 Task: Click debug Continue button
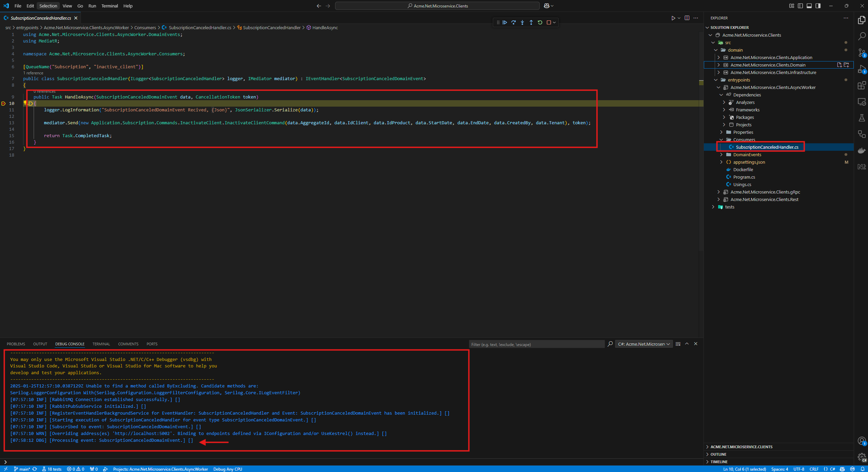(505, 22)
